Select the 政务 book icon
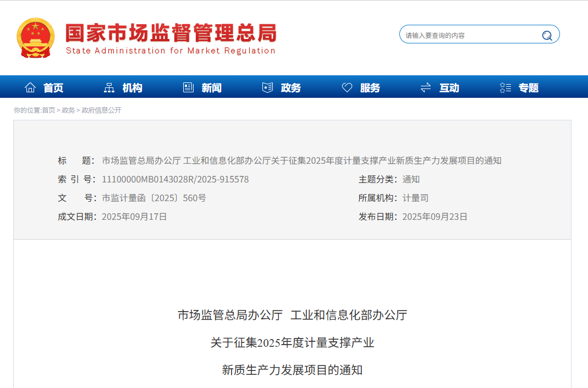This screenshot has height=388, width=588. pos(267,87)
